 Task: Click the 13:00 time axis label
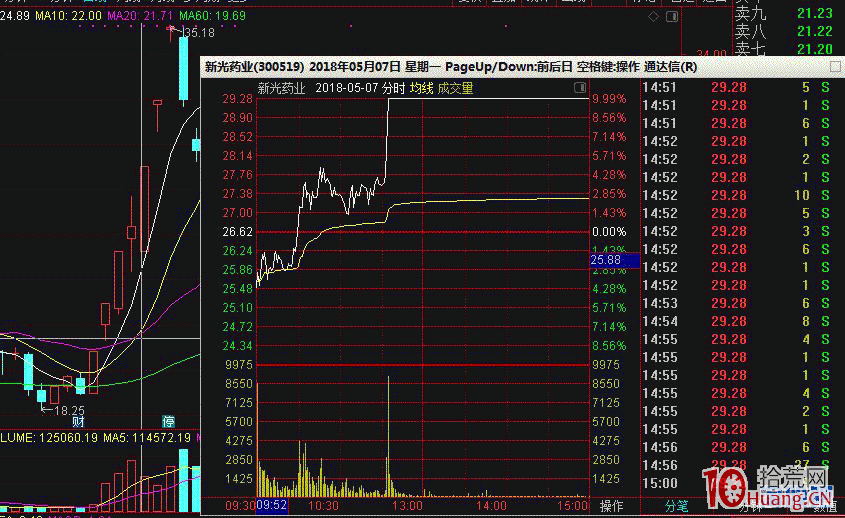pyautogui.click(x=407, y=506)
